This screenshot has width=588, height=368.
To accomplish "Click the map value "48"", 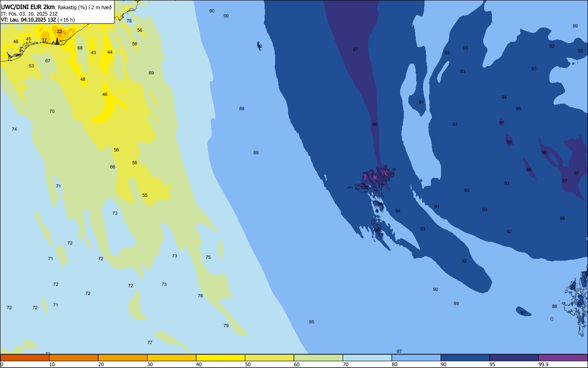I will point(83,79).
